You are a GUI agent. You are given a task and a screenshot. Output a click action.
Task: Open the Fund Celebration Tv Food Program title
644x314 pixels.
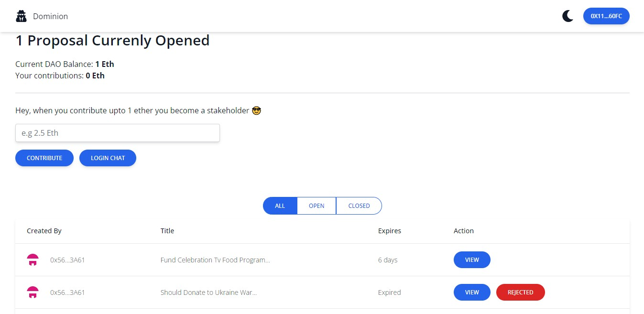click(x=215, y=260)
